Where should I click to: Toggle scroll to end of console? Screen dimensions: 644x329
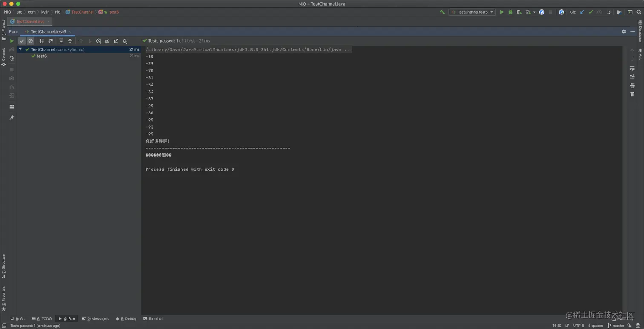point(632,77)
